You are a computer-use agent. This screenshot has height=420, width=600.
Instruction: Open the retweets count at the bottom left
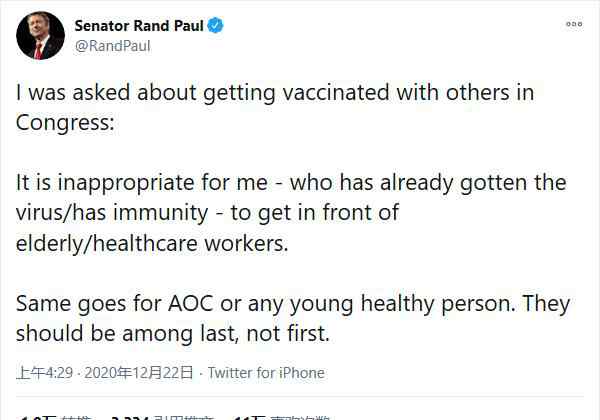pyautogui.click(x=55, y=417)
